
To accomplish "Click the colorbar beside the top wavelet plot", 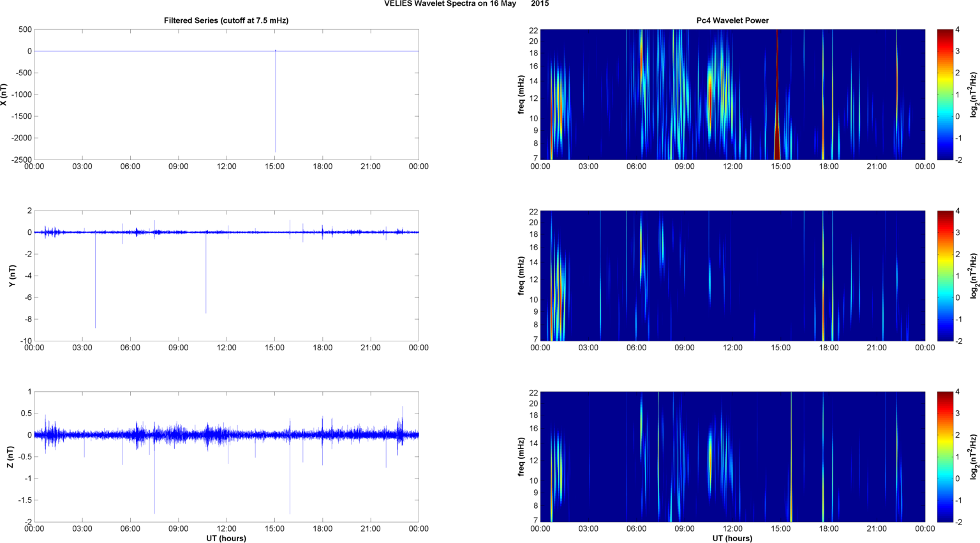I will [x=945, y=94].
